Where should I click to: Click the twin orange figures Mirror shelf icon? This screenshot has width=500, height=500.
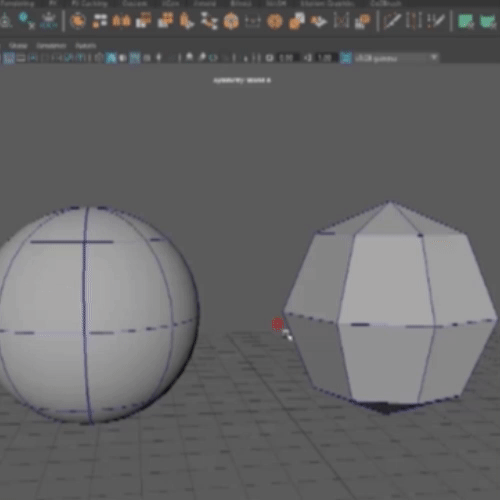pos(121,21)
